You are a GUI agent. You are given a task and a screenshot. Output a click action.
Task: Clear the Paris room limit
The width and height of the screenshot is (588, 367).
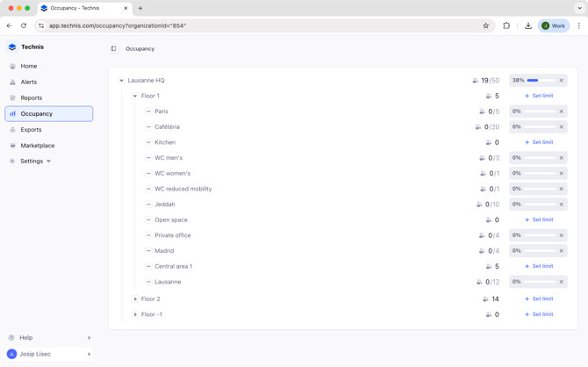pyautogui.click(x=562, y=112)
